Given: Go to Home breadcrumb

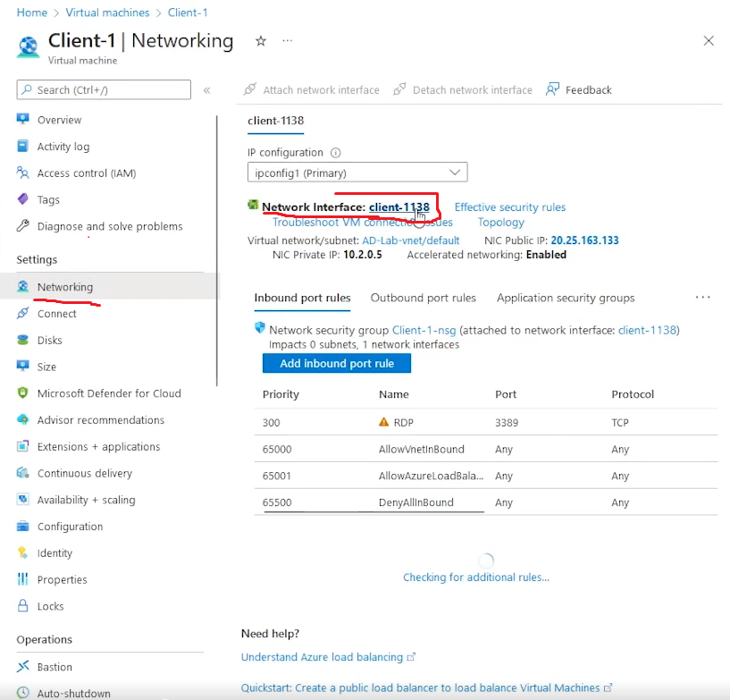Looking at the screenshot, I should point(32,13).
